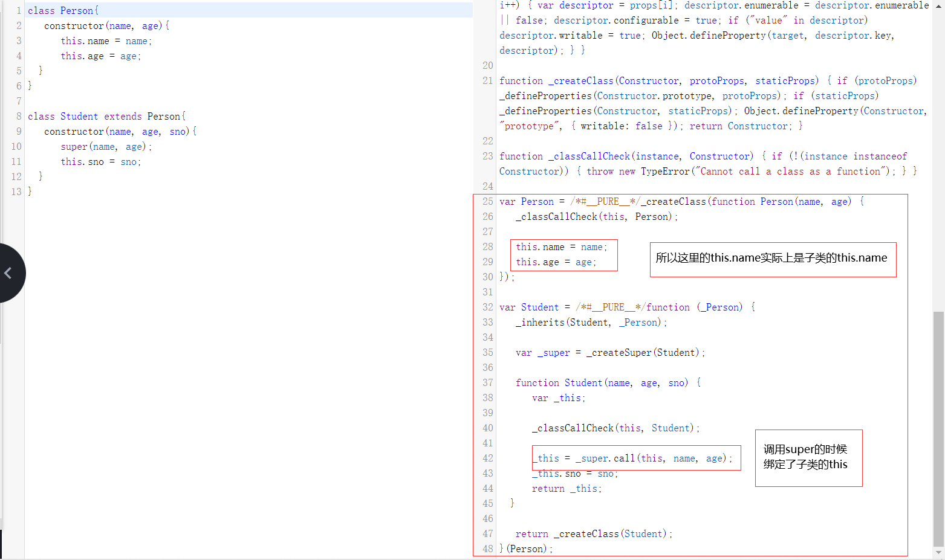Click the '_this.sno = sno;' line in compiled output
Image resolution: width=945 pixels, height=560 pixels.
[576, 473]
